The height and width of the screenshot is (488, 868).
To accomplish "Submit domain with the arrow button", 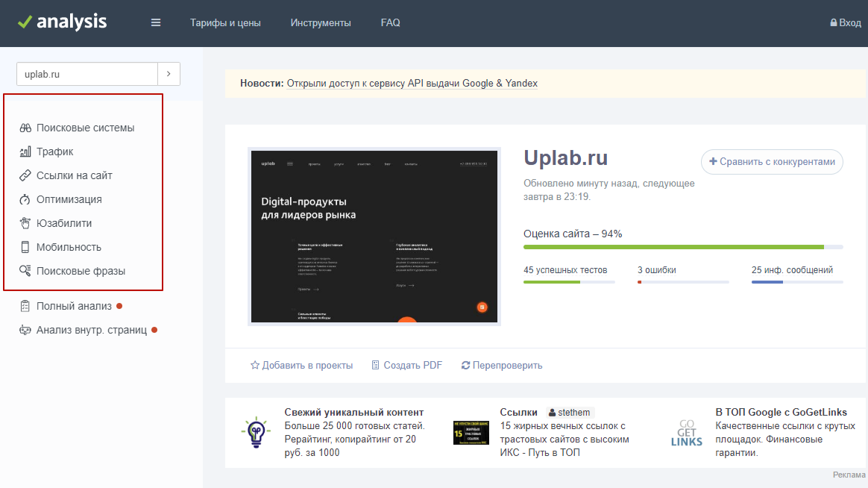I will 169,74.
